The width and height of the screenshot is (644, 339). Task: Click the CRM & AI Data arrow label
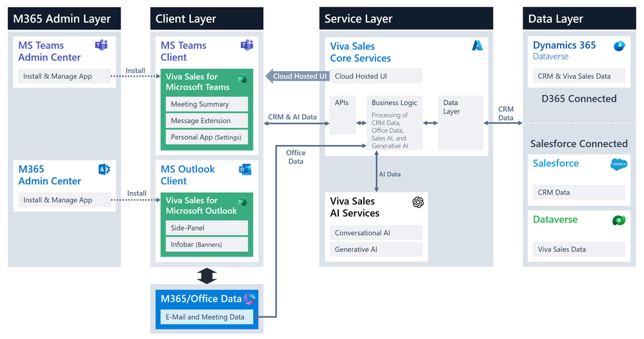(x=292, y=117)
